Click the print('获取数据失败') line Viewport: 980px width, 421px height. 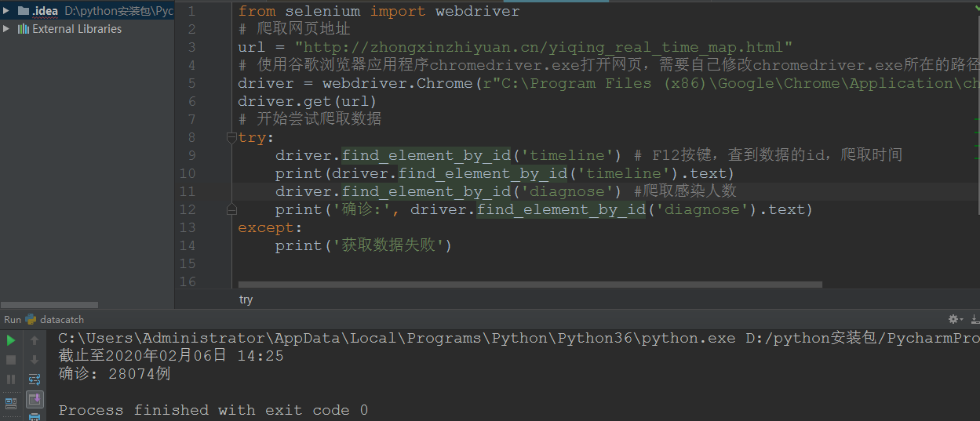pyautogui.click(x=364, y=245)
